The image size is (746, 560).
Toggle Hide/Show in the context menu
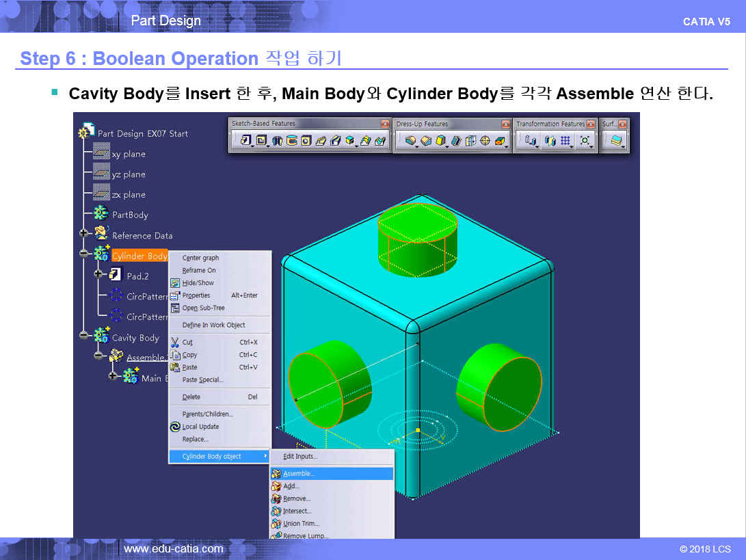coord(198,283)
